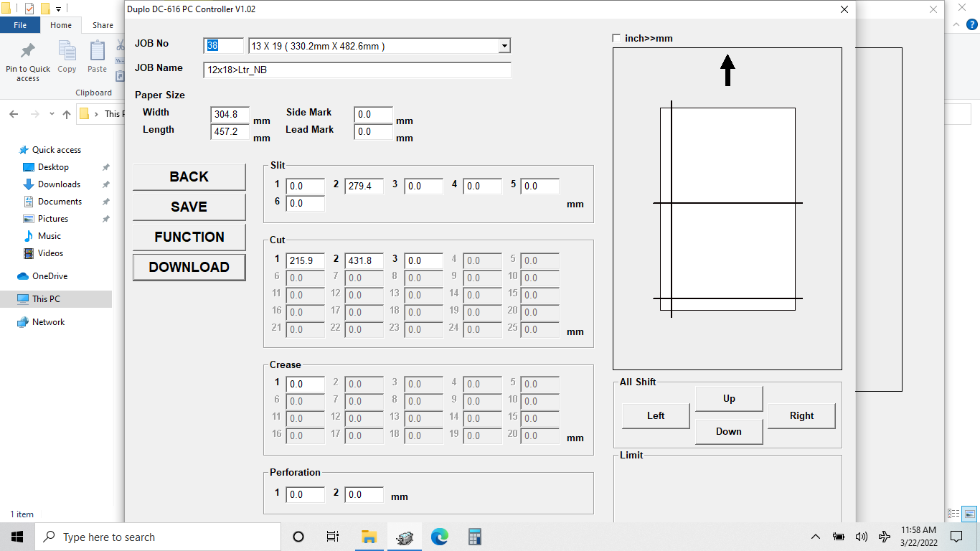Switch to the Share ribbon tab
Viewport: 980px width, 551px height.
coord(103,25)
